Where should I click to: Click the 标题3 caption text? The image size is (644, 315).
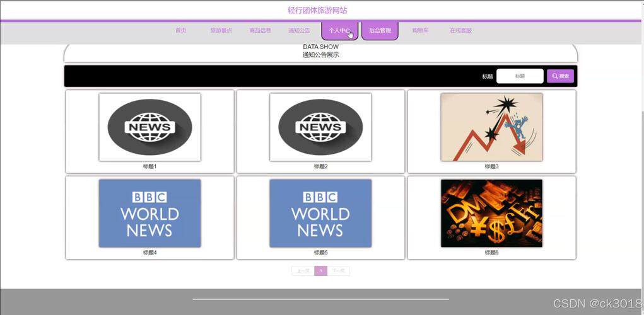pos(491,166)
